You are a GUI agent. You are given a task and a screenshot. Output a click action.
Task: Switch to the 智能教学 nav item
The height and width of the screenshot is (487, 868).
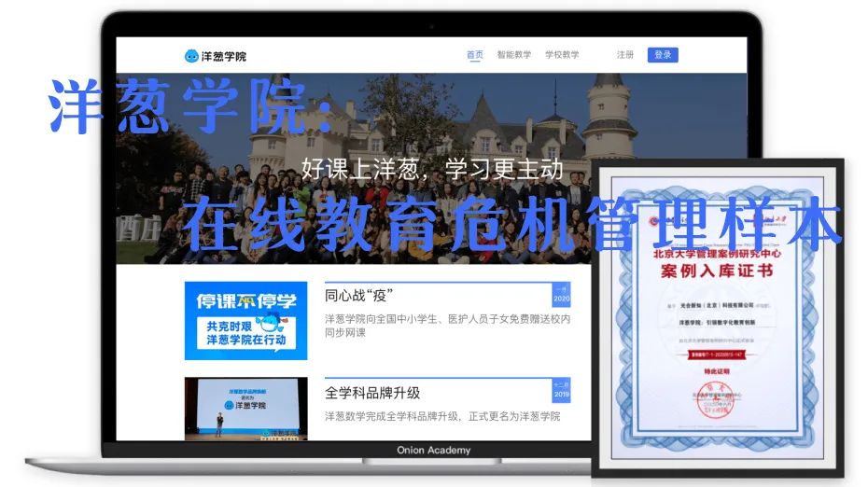pyautogui.click(x=513, y=54)
